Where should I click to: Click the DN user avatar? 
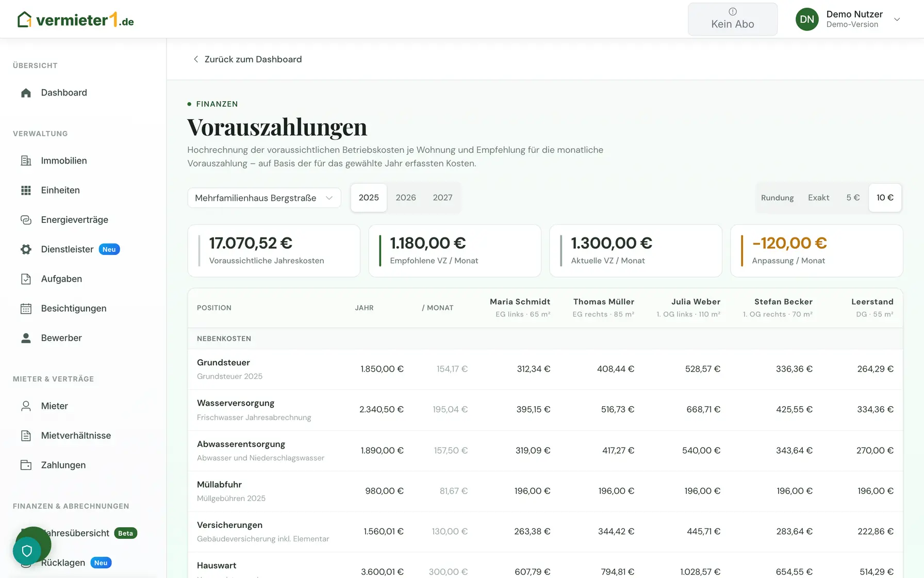point(807,19)
